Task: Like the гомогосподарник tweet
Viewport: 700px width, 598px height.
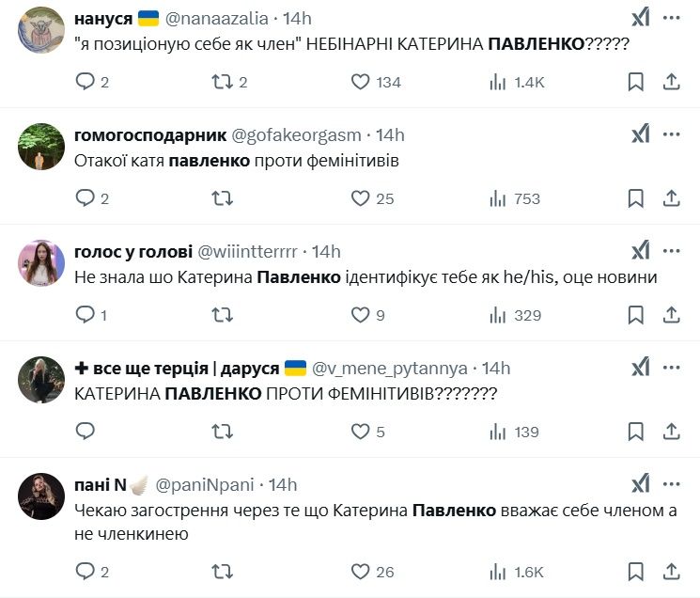Action: [x=360, y=198]
